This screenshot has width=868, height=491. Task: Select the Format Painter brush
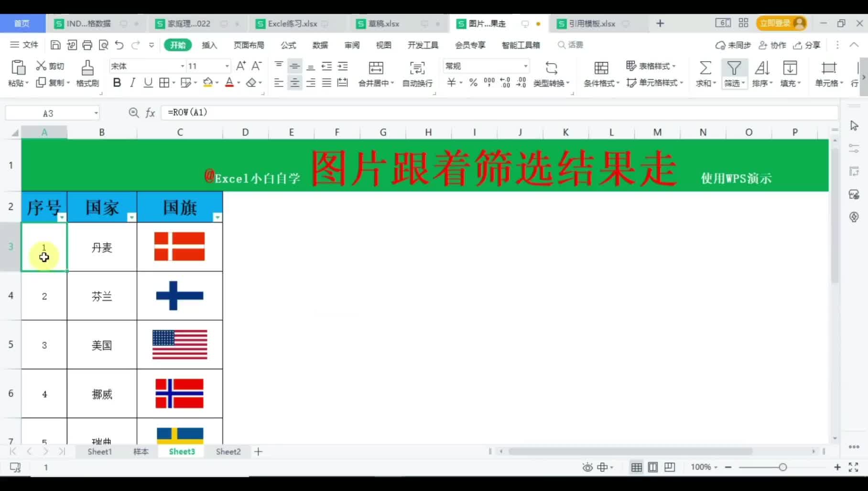[x=87, y=67]
